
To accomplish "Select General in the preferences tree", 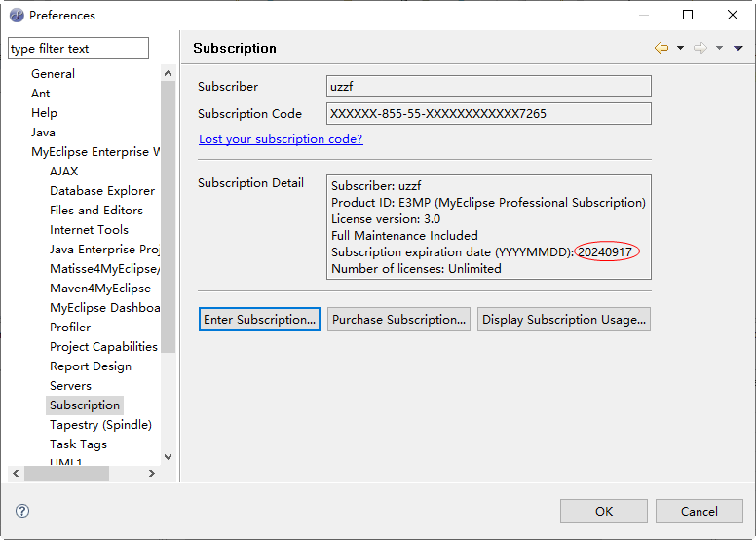I will click(x=53, y=74).
